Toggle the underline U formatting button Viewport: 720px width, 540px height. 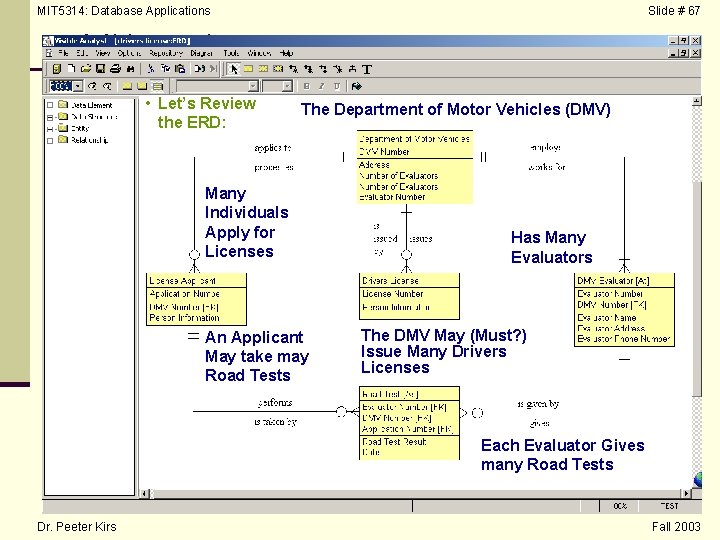click(337, 86)
